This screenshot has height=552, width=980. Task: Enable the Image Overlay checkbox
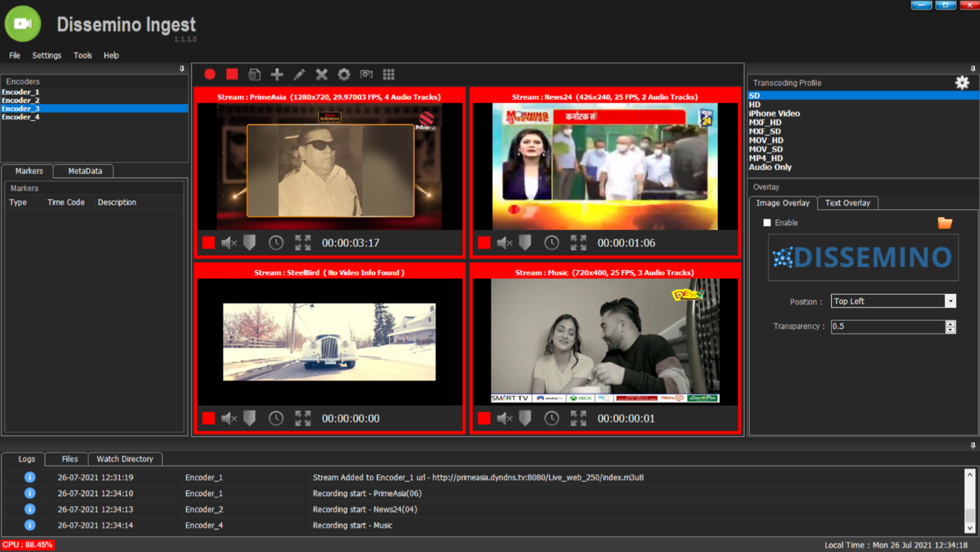[767, 223]
